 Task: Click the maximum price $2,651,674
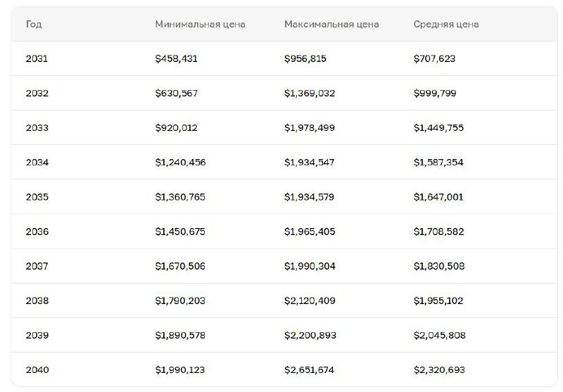310,369
